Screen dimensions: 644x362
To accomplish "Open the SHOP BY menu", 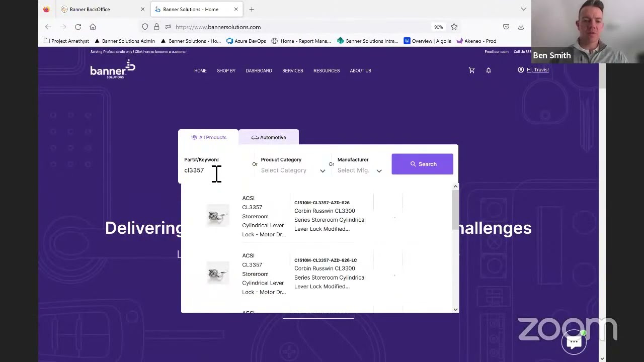I will pos(226,71).
